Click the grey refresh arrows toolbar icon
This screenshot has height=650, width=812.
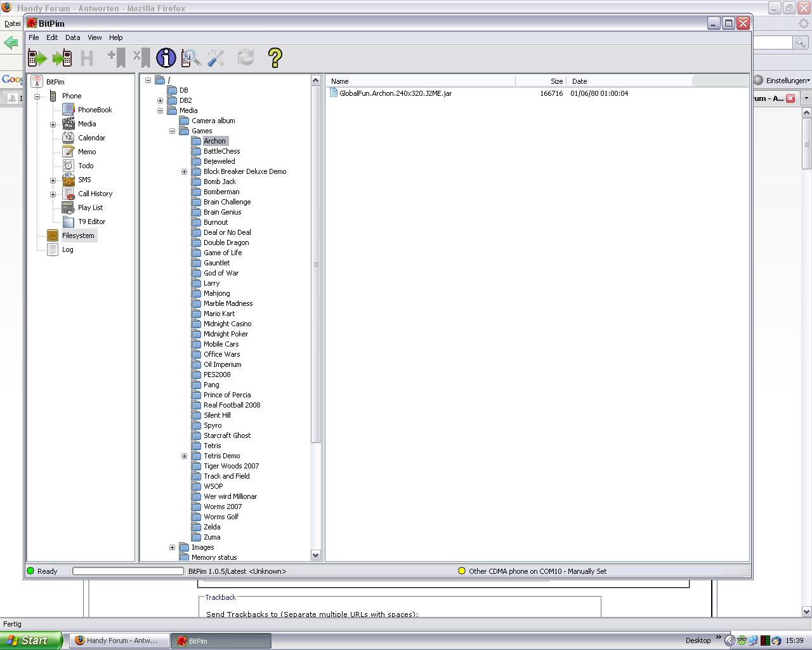click(246, 58)
